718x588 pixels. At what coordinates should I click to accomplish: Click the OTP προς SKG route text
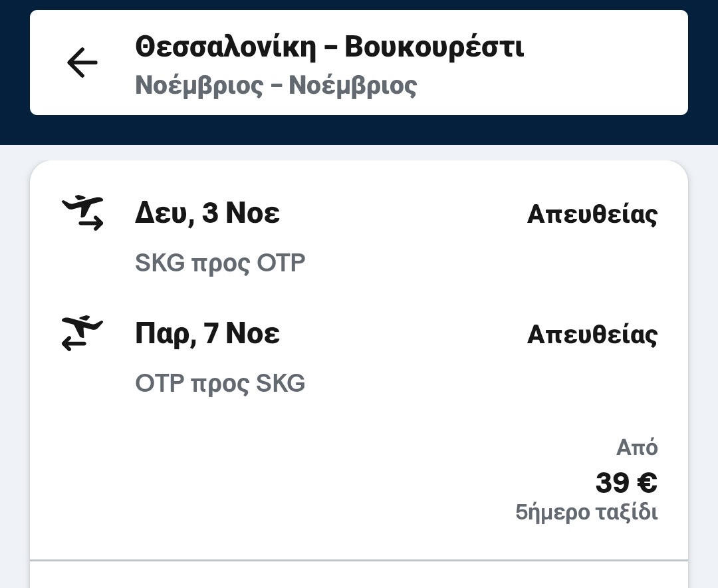click(x=220, y=384)
